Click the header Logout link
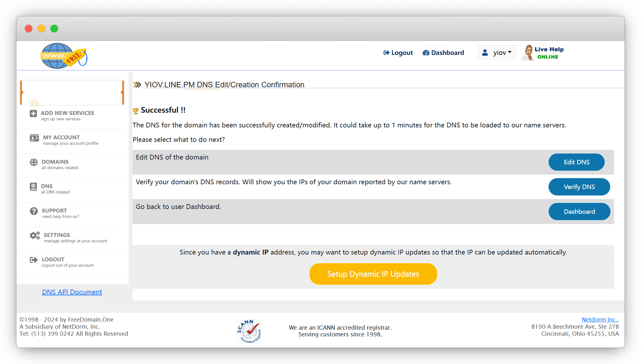 click(x=398, y=53)
